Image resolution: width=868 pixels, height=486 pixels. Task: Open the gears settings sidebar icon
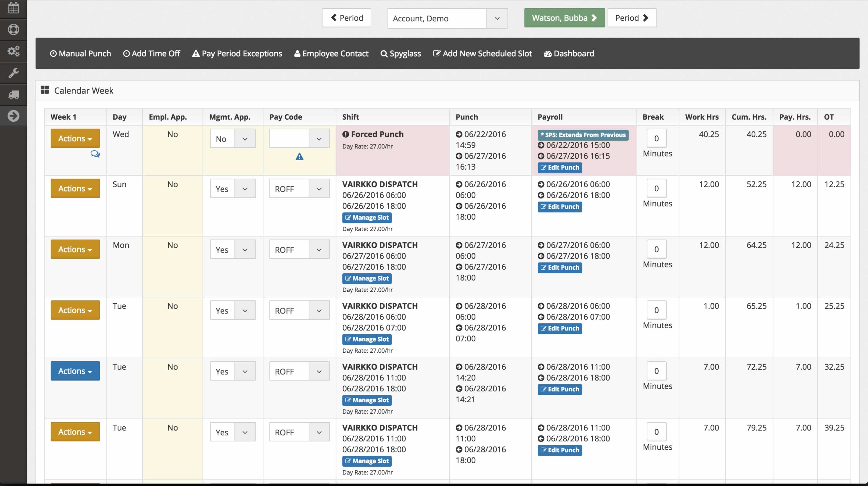13,51
